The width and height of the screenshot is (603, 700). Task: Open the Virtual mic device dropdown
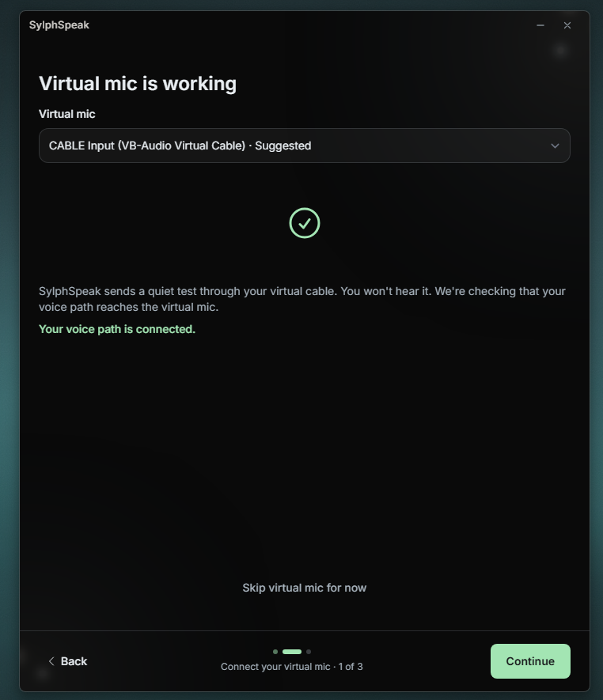coord(304,146)
